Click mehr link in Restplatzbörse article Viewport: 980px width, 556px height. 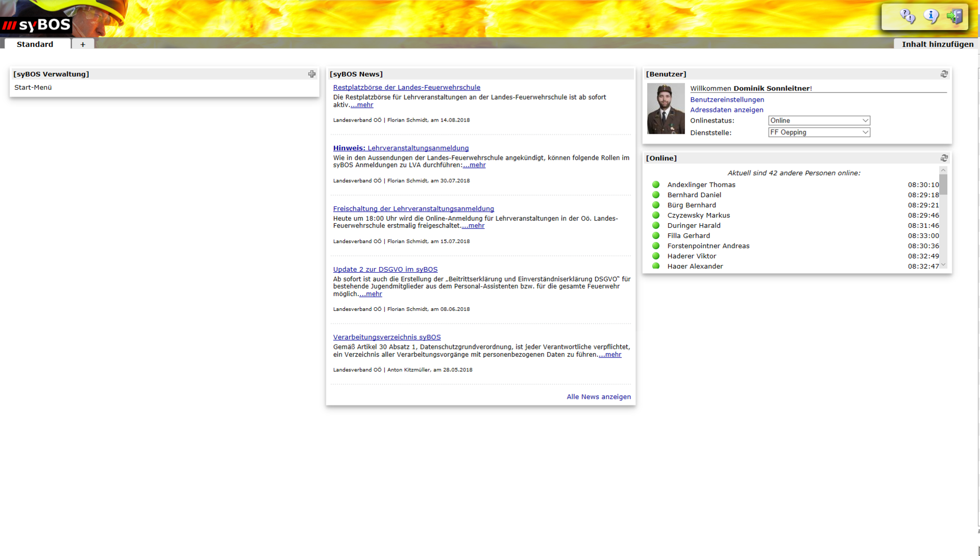[x=362, y=105]
